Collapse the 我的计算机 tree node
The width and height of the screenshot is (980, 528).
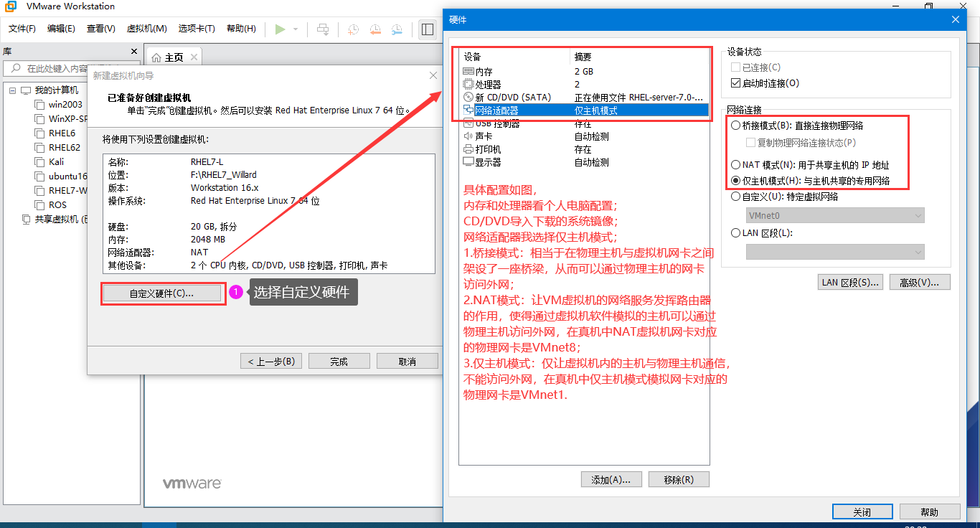[12, 90]
